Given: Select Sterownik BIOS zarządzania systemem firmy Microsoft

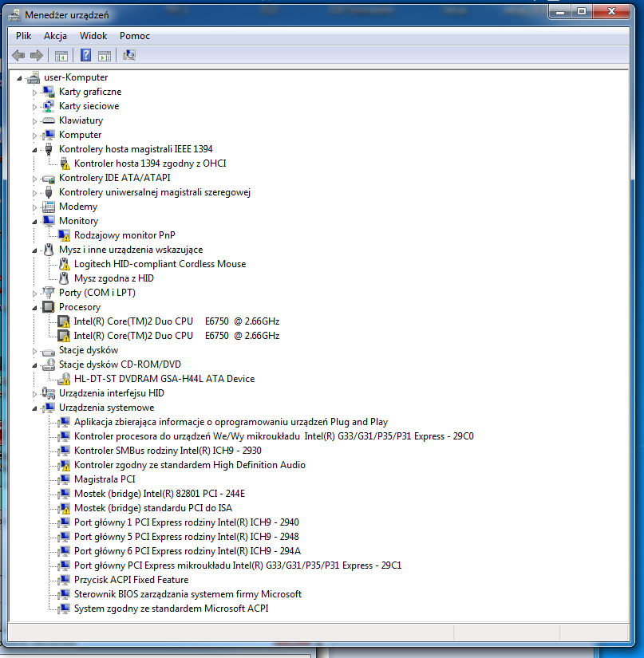Looking at the screenshot, I should pyautogui.click(x=188, y=594).
